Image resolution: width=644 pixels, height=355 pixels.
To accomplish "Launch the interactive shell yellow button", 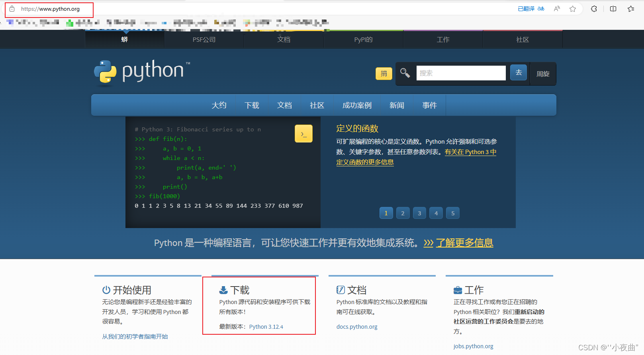I will coord(303,134).
